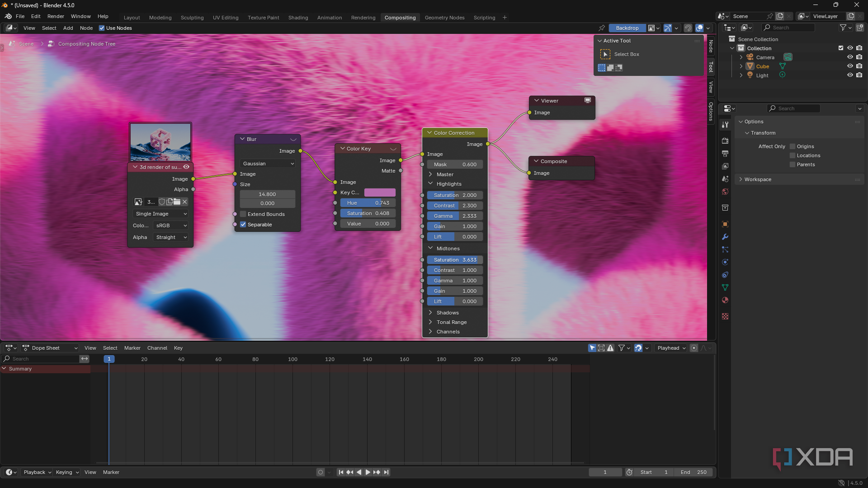This screenshot has height=488, width=868.
Task: Click the Backdrop button
Action: pyautogui.click(x=627, y=28)
